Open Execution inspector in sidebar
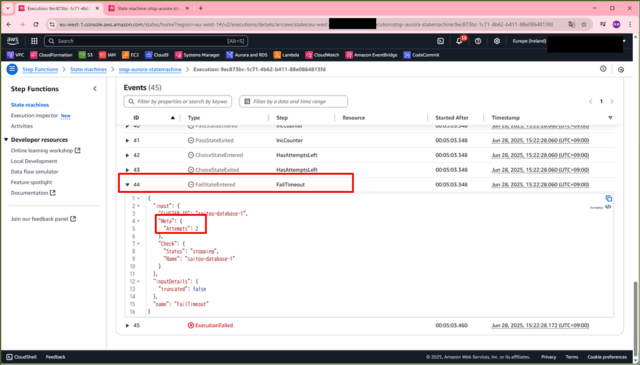The height and width of the screenshot is (365, 640). click(34, 116)
